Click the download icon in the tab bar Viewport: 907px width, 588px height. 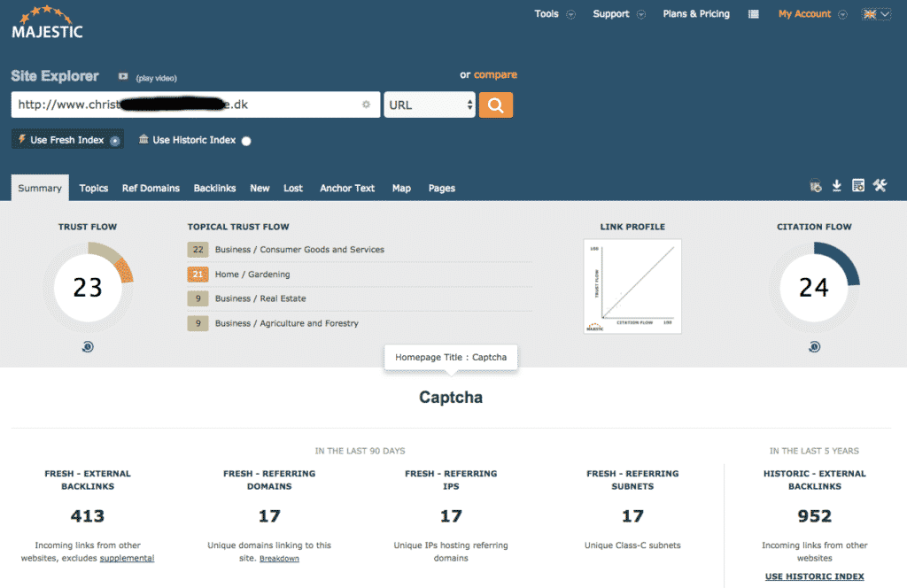(x=836, y=186)
